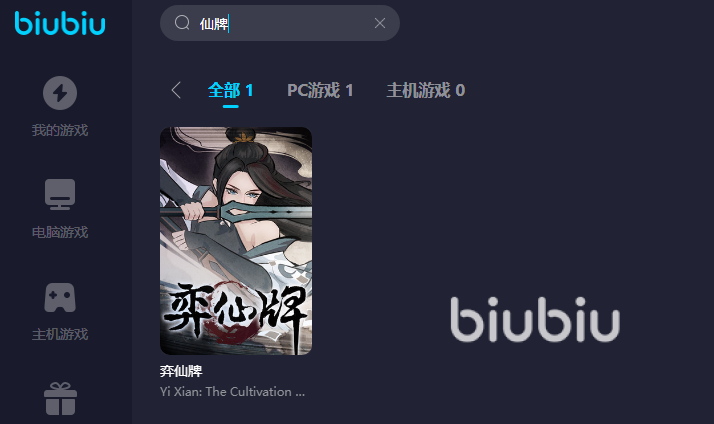Switch to the 全部 1 tab
The height and width of the screenshot is (424, 714).
click(230, 90)
